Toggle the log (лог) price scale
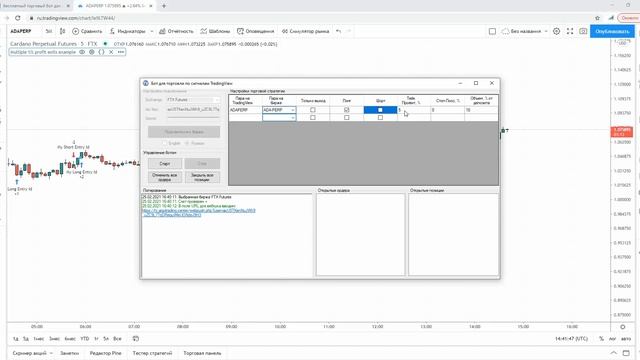This screenshot has width=640, height=360. (612, 338)
